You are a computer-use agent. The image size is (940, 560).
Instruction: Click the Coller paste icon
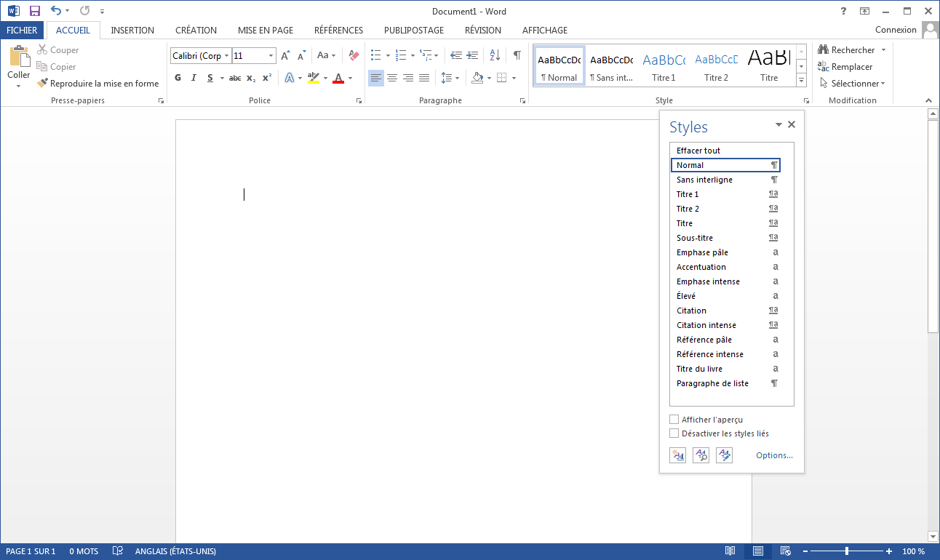click(19, 57)
